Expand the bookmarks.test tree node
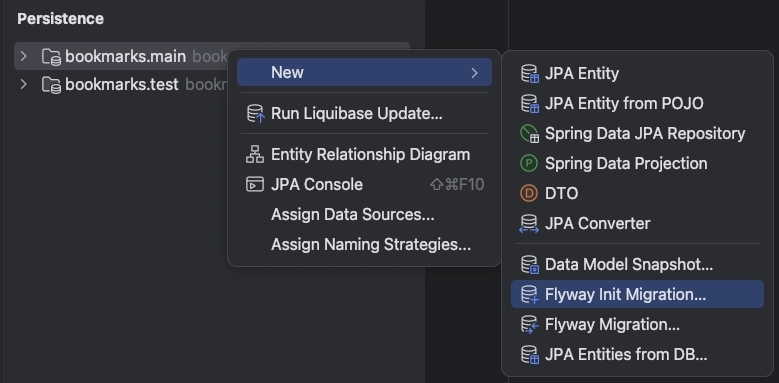This screenshot has width=779, height=383. pyautogui.click(x=23, y=84)
